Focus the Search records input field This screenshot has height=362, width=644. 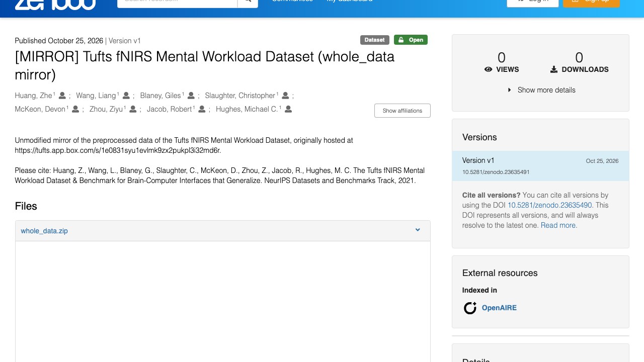point(177,2)
